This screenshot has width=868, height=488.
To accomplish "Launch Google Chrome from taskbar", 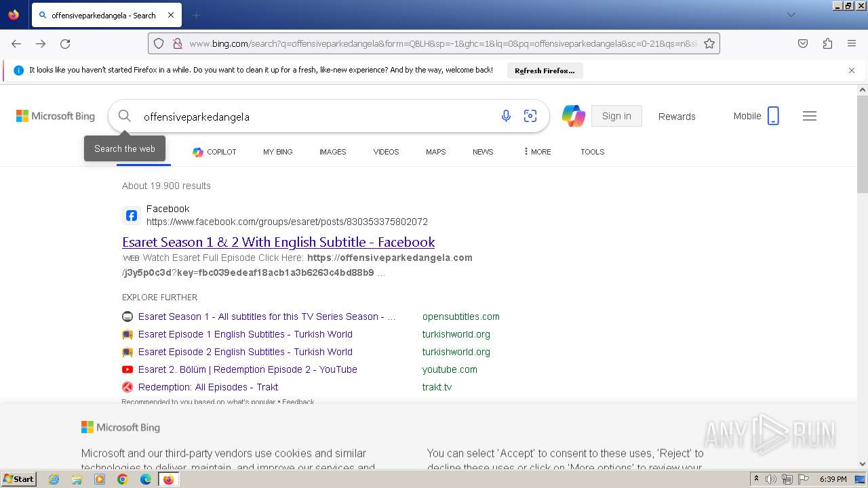I will pos(123,479).
